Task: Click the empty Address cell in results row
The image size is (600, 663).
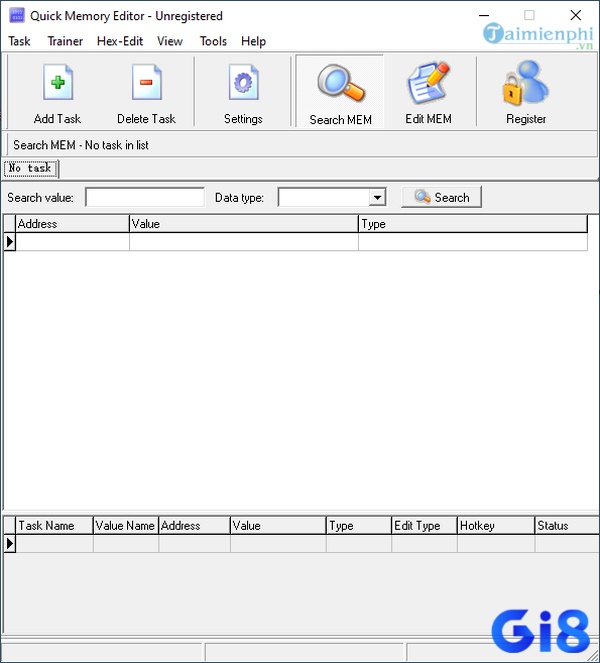Action: pos(72,242)
